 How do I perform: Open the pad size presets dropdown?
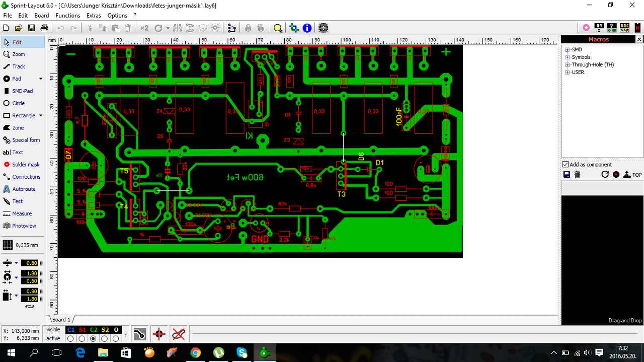(16, 277)
